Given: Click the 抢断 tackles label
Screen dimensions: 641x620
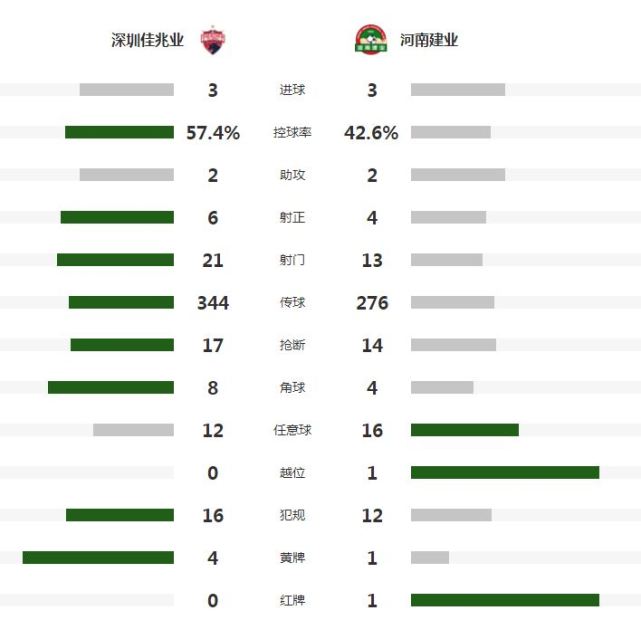Looking at the screenshot, I should point(292,345).
